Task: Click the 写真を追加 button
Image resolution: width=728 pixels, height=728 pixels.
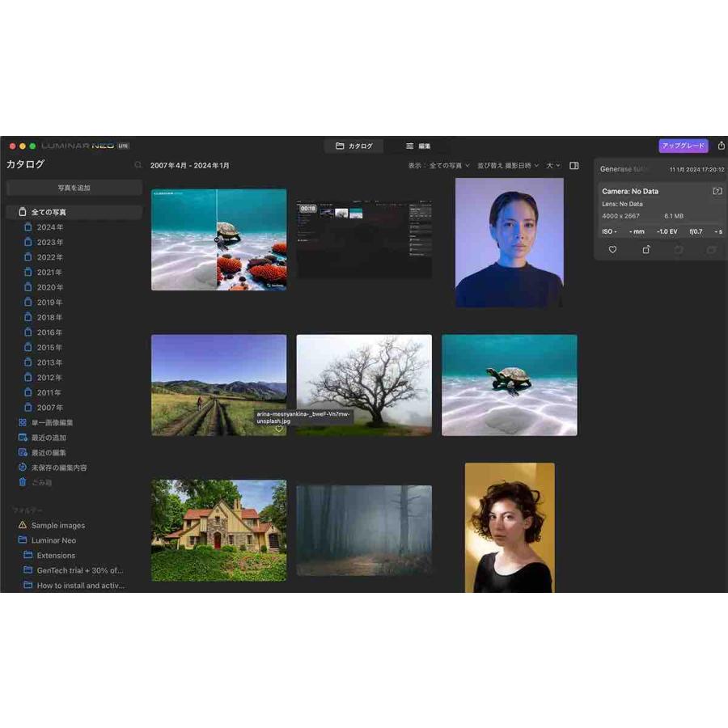Action: [x=74, y=187]
